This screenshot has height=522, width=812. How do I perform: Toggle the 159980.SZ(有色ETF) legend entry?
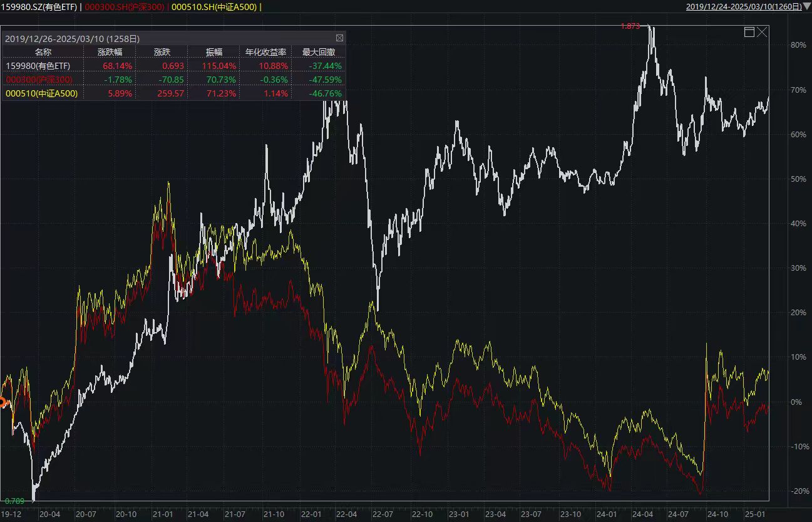pyautogui.click(x=39, y=8)
